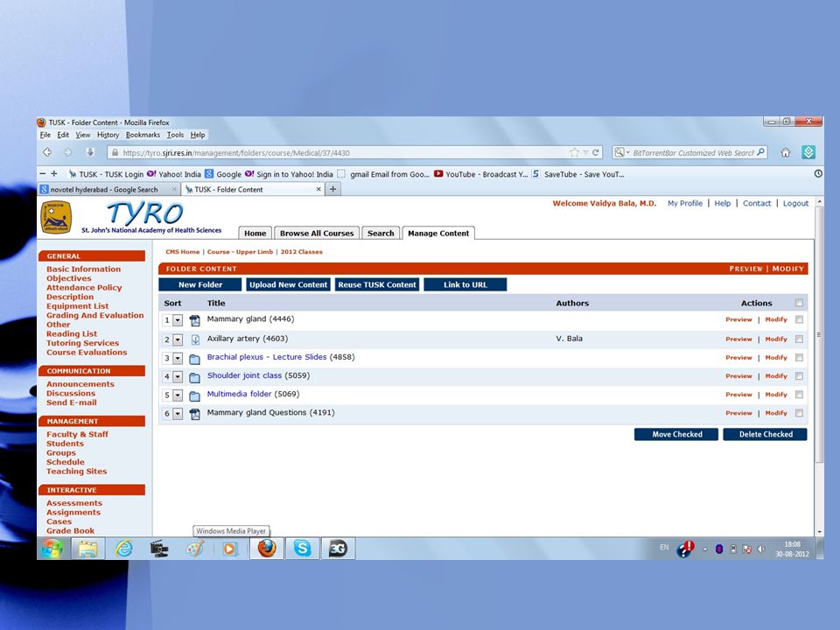Screen dimensions: 840x630
Task: Check the box for Brachial plexus row
Action: [x=799, y=357]
